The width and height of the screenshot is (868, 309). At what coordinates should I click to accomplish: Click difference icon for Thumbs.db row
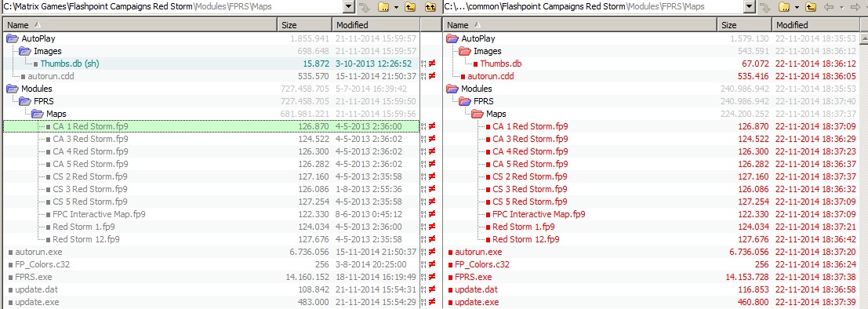431,64
